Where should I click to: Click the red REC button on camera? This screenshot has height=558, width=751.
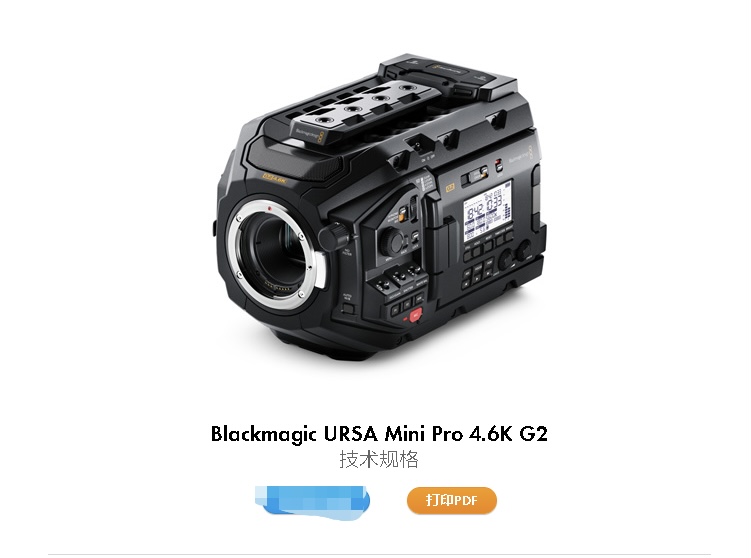[x=416, y=314]
